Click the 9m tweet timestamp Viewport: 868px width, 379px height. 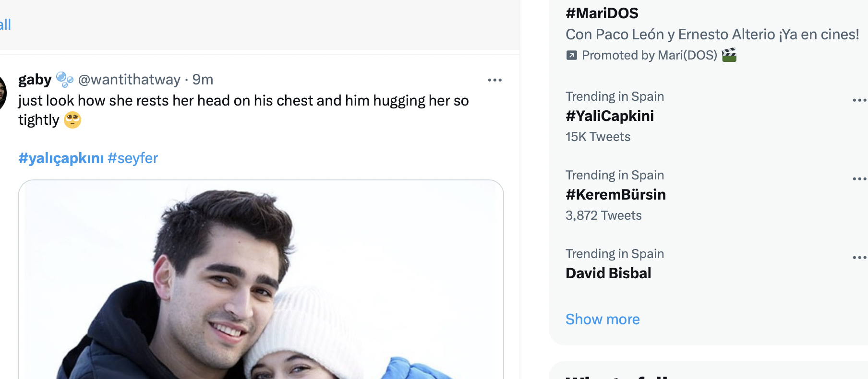[x=203, y=79]
